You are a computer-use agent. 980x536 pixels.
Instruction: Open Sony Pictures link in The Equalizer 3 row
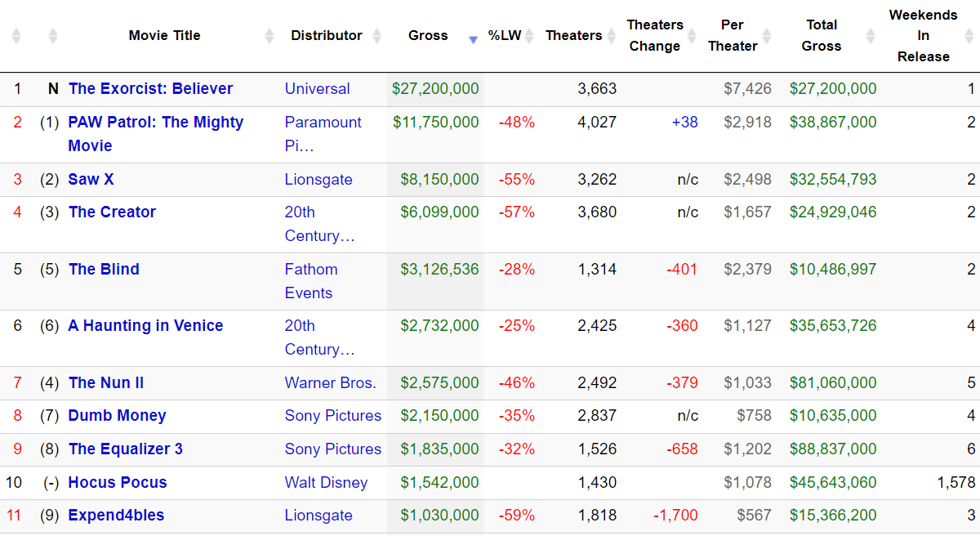[x=333, y=449]
